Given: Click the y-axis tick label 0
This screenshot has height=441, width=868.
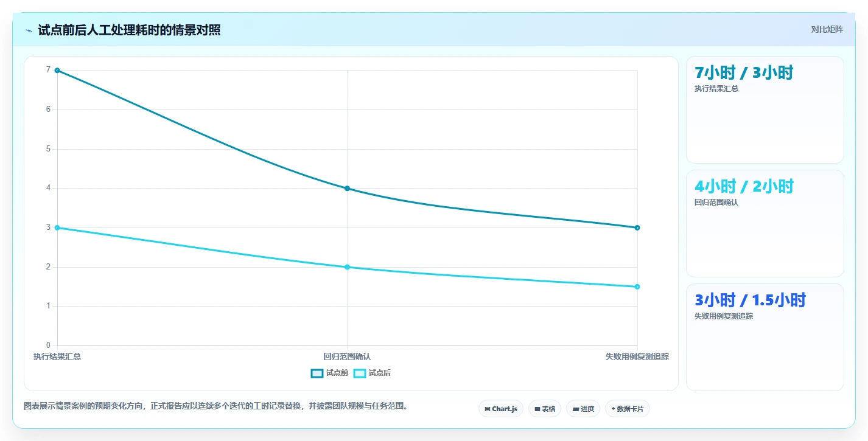Looking at the screenshot, I should [x=48, y=346].
